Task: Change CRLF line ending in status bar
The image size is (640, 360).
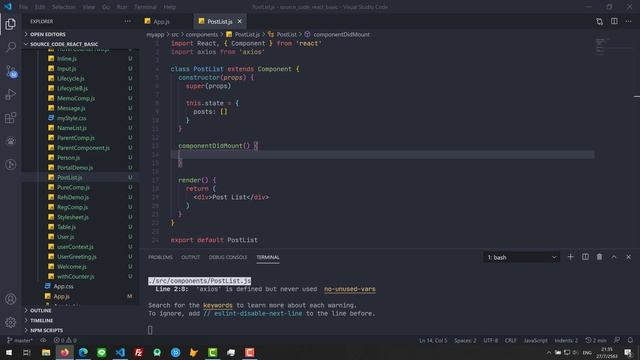Action: [510, 340]
